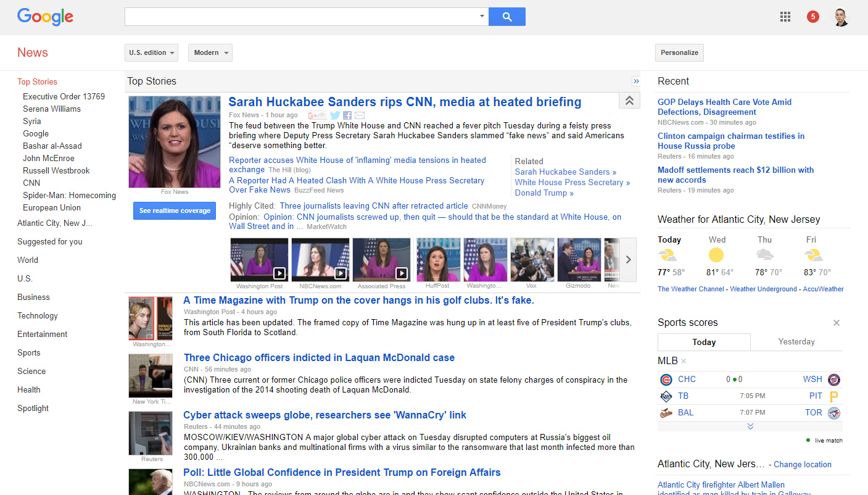Open The Weather Channel link
Image resolution: width=868 pixels, height=495 pixels.
point(691,289)
